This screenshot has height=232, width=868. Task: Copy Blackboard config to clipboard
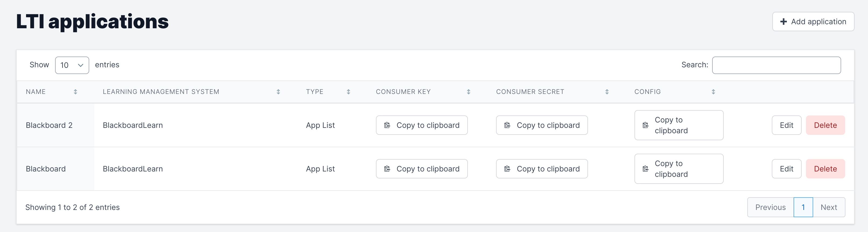coord(679,169)
